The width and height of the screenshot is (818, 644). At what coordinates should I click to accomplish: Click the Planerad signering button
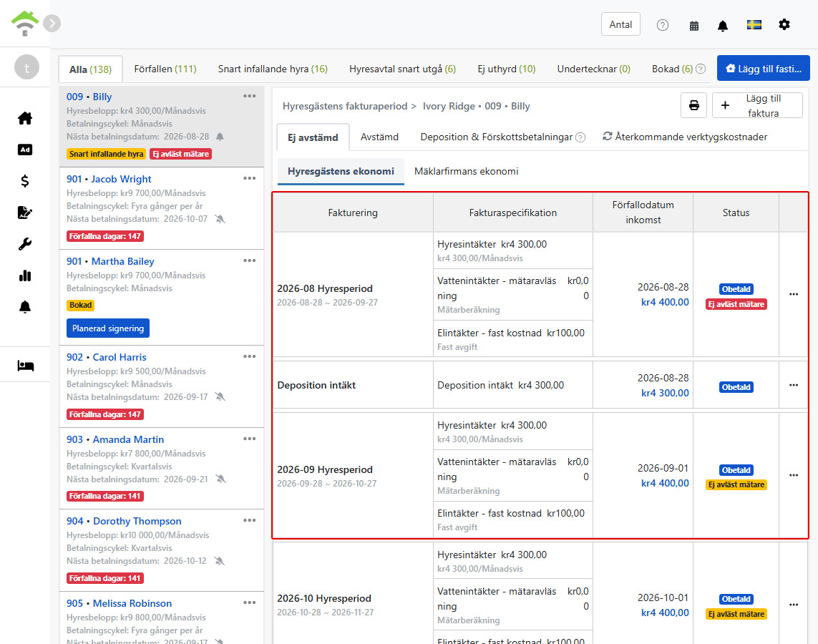108,328
